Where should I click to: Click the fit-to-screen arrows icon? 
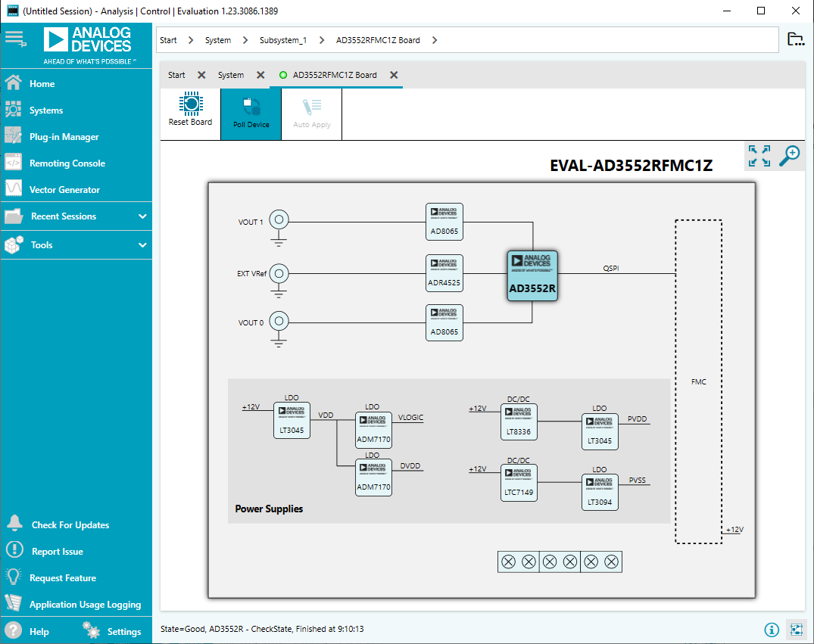(759, 156)
